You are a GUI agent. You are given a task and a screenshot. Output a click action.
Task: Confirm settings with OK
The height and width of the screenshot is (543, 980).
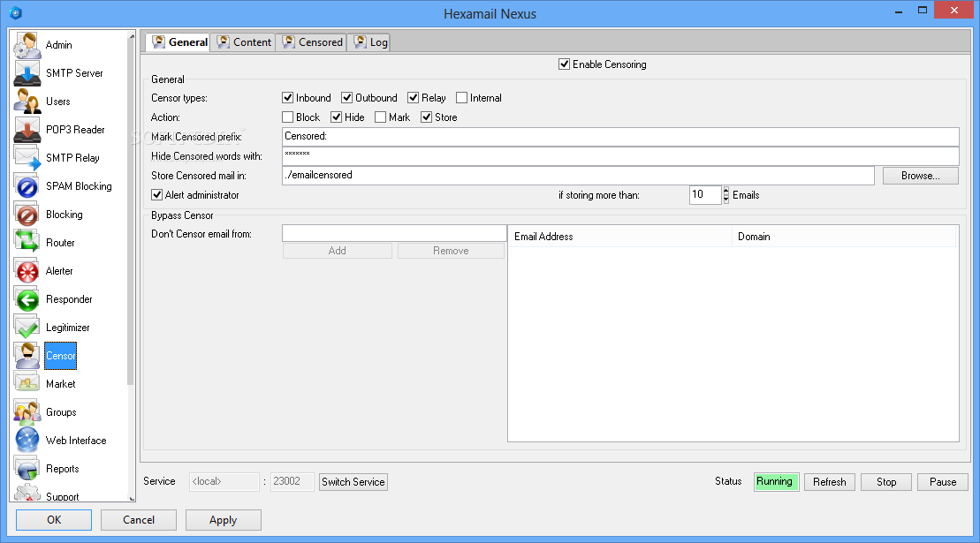click(54, 520)
